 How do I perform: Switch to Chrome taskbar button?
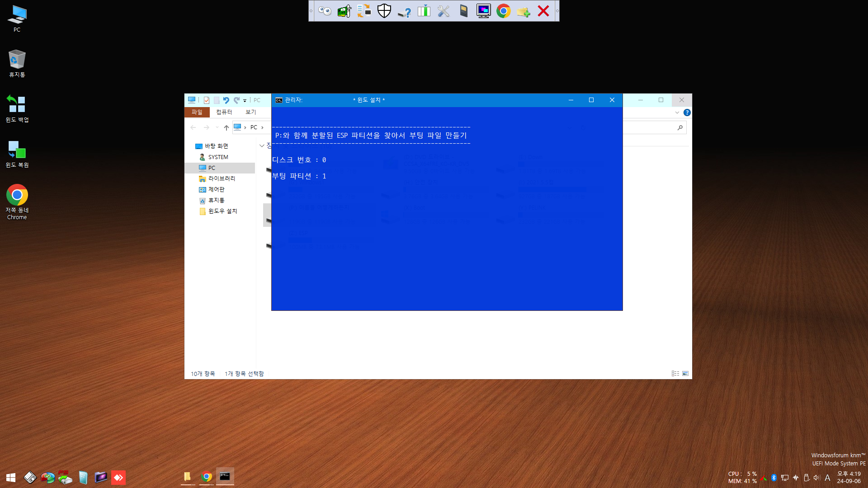click(x=207, y=477)
